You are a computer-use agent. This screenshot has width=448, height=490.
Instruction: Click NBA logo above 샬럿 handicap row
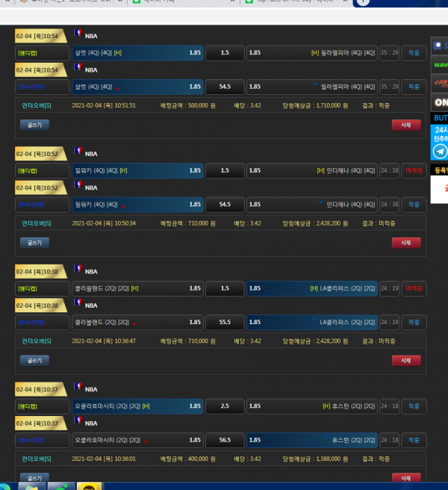(78, 35)
